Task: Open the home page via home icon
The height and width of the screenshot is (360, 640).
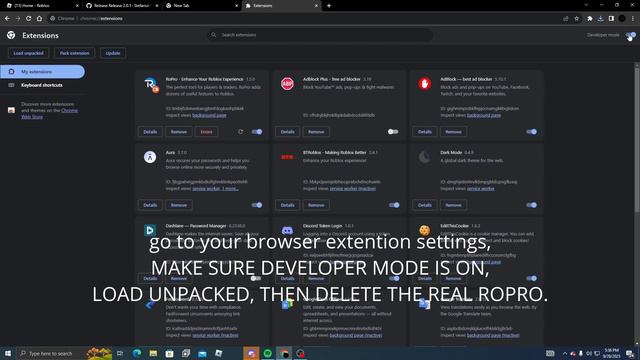Action: tap(39, 18)
